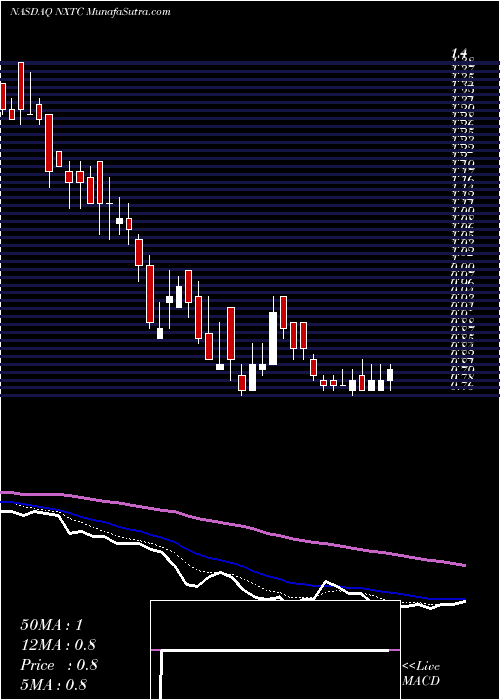Click the "Price : 0.8" legend text
The height and width of the screenshot is (700, 500).
pos(58,665)
